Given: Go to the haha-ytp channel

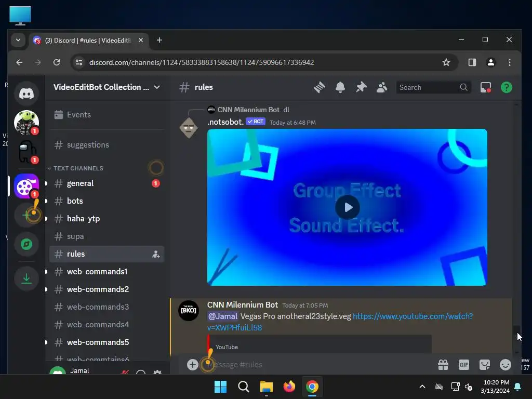Looking at the screenshot, I should (x=107, y=219).
